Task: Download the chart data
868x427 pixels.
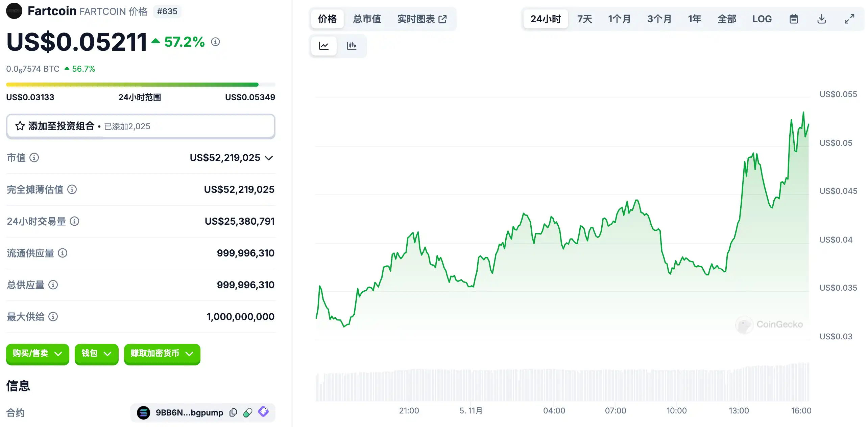Action: pos(821,19)
